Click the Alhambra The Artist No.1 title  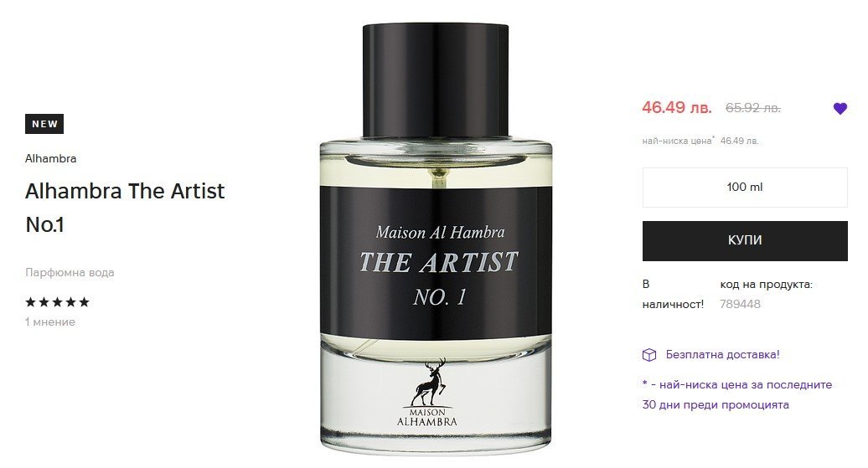pos(125,208)
